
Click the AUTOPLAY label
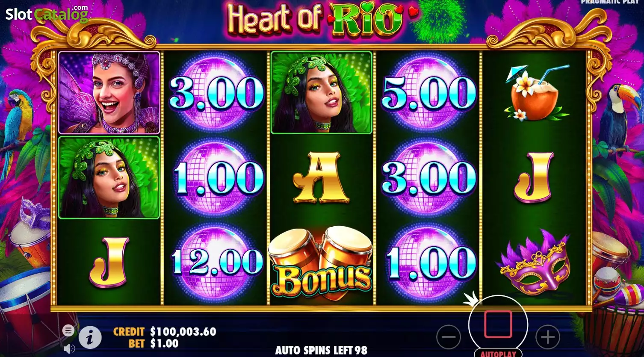coord(498,354)
